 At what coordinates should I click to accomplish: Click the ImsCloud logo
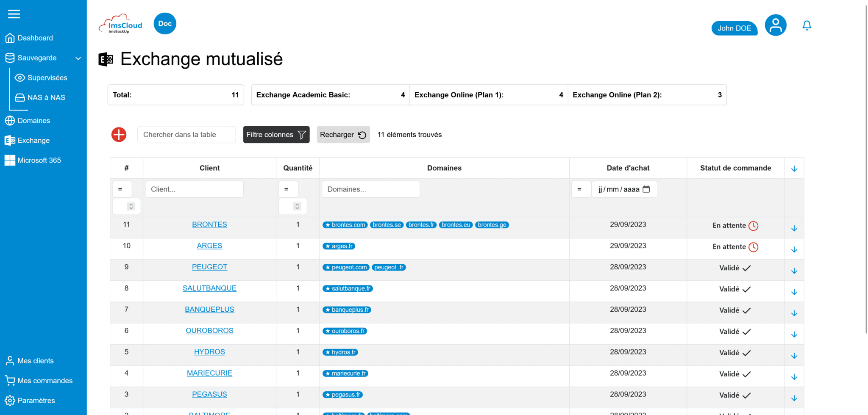tap(121, 24)
